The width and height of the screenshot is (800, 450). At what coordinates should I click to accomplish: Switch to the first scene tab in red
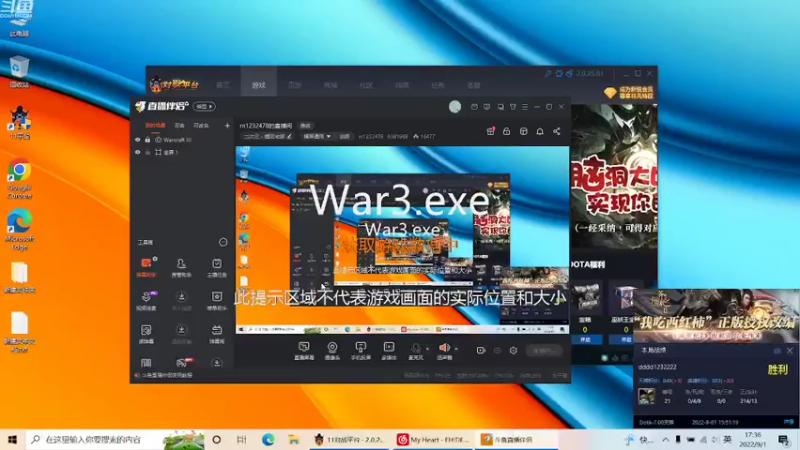(155, 126)
